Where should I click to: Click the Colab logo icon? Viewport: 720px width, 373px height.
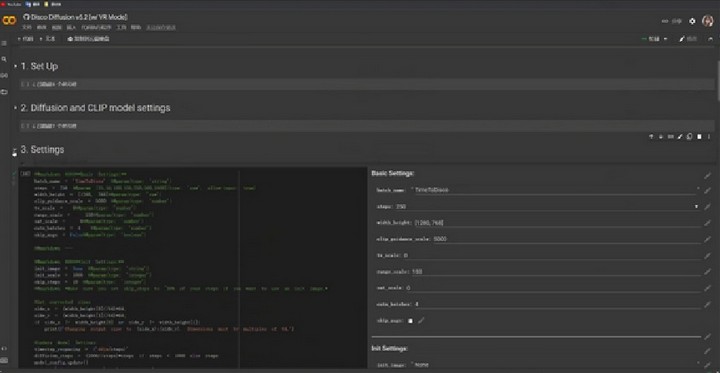coord(9,20)
